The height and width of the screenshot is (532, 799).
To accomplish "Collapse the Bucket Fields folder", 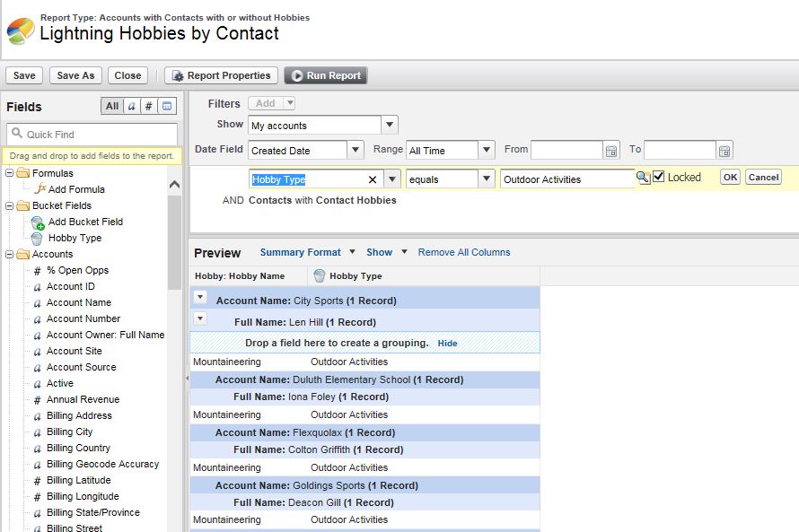I will [x=9, y=205].
